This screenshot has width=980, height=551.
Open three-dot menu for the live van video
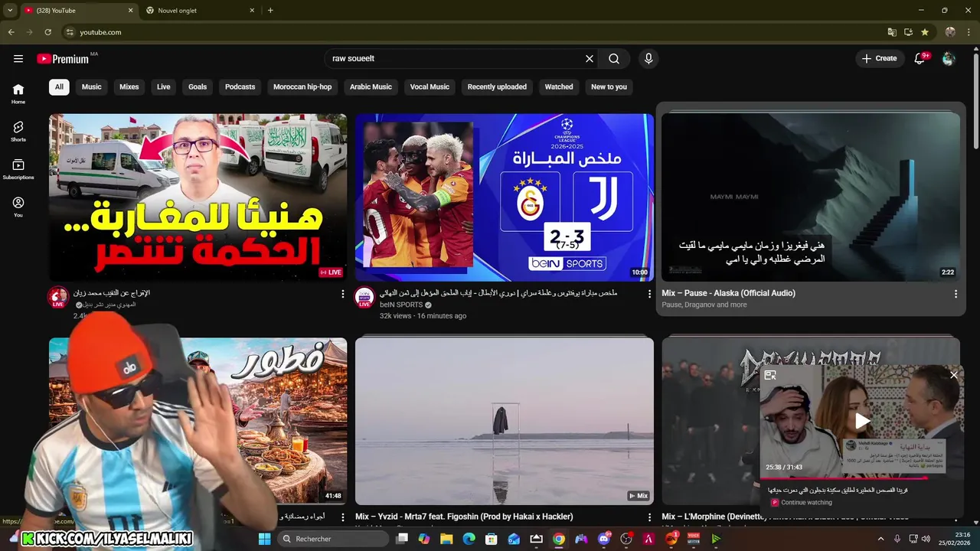[x=342, y=294]
